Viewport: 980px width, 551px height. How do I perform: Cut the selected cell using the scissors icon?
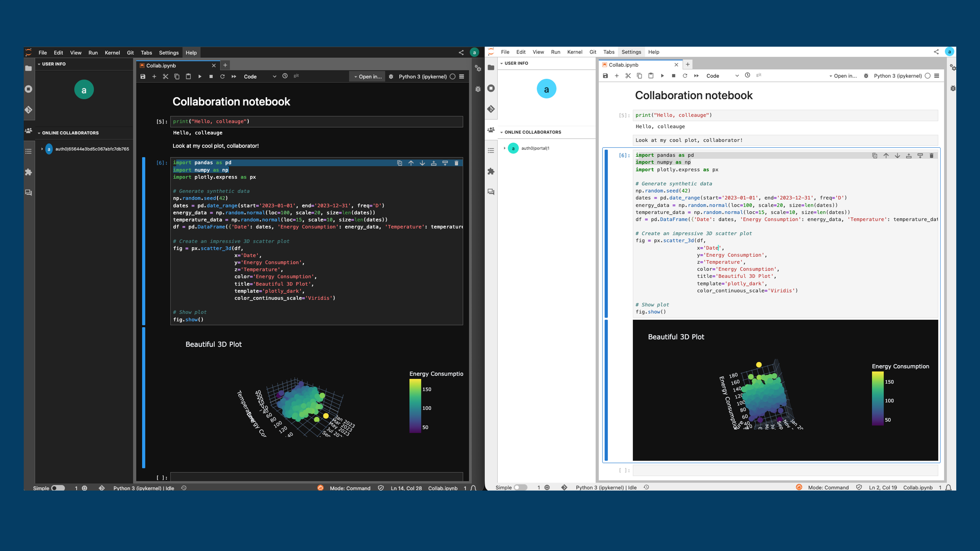(166, 77)
